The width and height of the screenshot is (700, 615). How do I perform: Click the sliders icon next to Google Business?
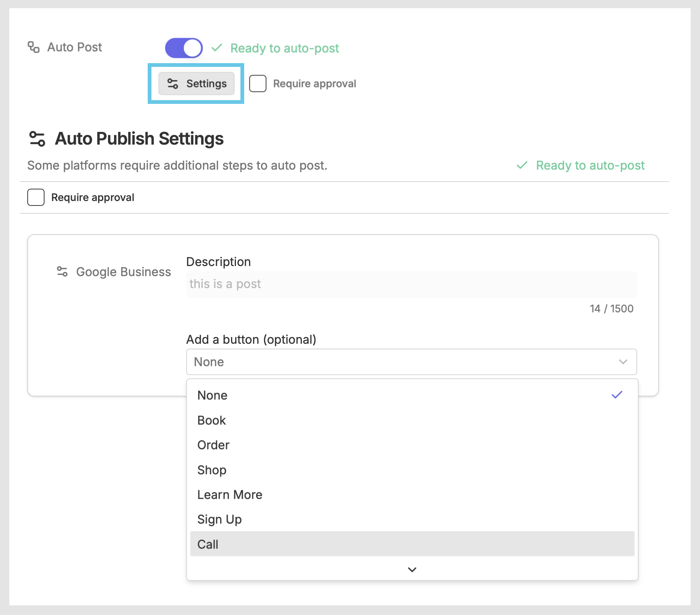62,272
